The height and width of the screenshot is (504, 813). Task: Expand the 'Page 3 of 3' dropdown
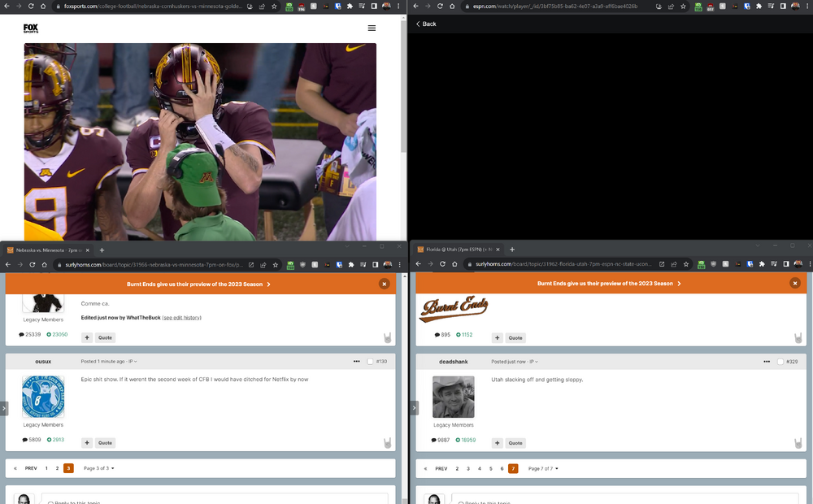[x=98, y=468]
